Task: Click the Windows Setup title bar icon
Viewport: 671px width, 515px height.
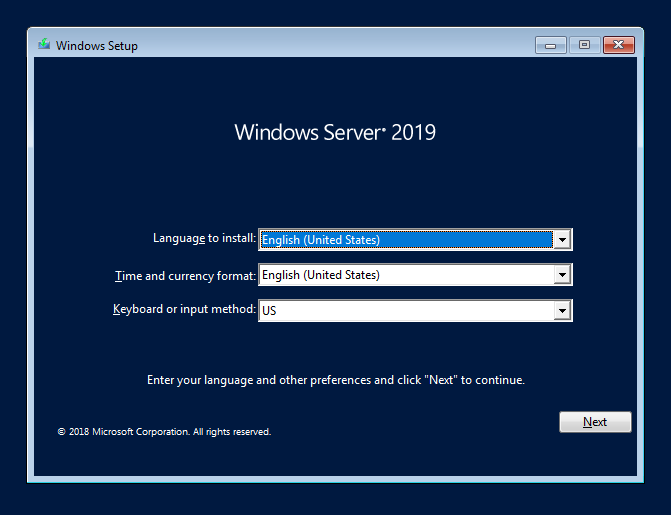Action: point(44,45)
